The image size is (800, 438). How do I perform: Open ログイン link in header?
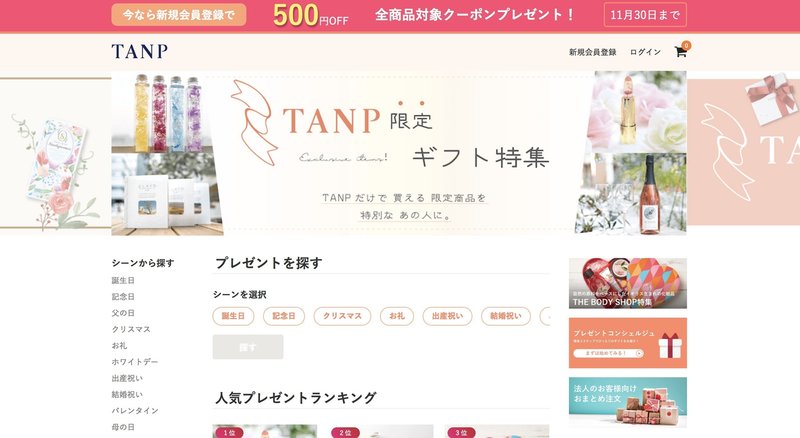(645, 52)
